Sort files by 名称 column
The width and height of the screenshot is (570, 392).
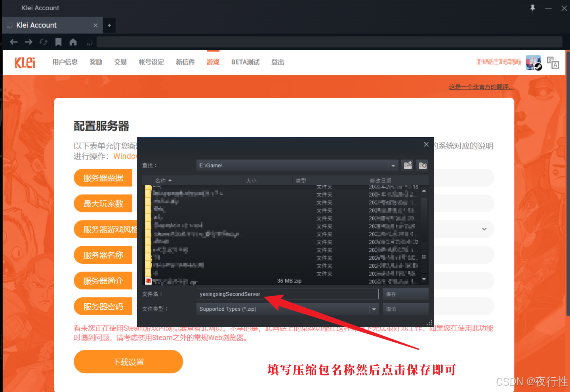198,181
